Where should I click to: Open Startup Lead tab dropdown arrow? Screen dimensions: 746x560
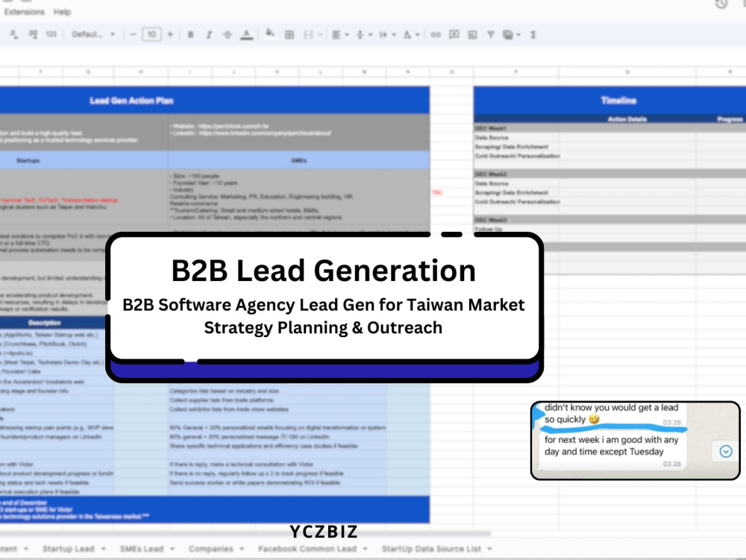coord(103,549)
